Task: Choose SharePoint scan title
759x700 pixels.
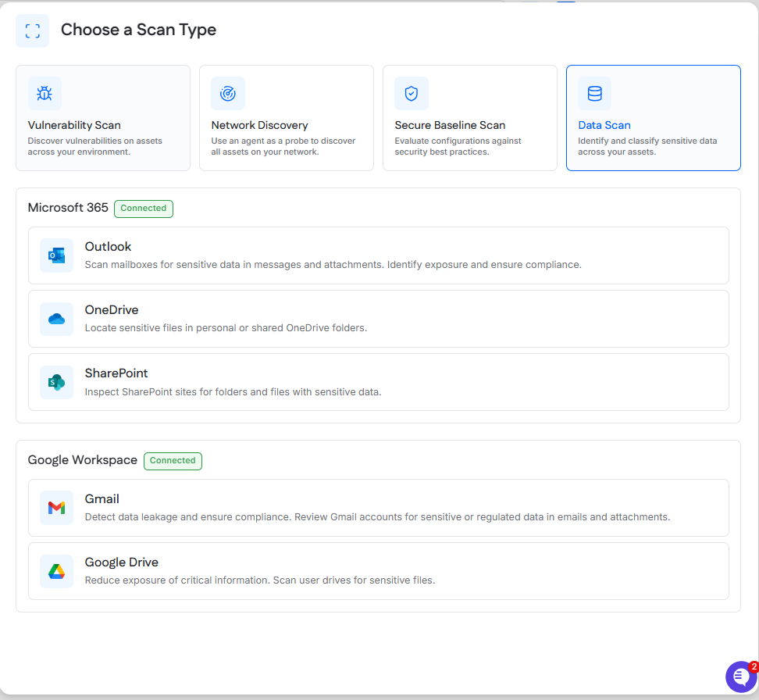Action: pos(116,373)
